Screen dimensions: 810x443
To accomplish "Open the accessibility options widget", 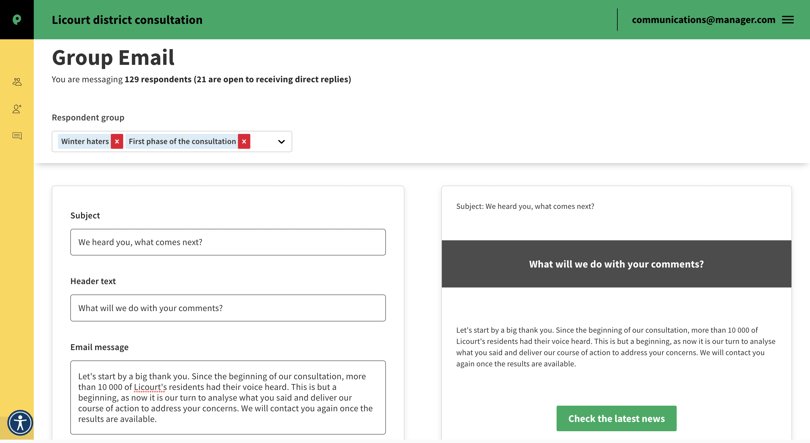I will [x=20, y=423].
